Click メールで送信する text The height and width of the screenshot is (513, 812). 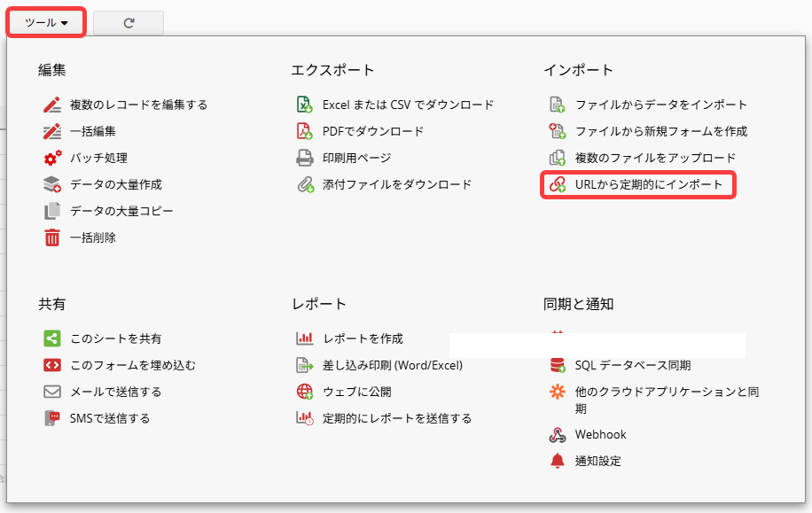click(x=116, y=392)
